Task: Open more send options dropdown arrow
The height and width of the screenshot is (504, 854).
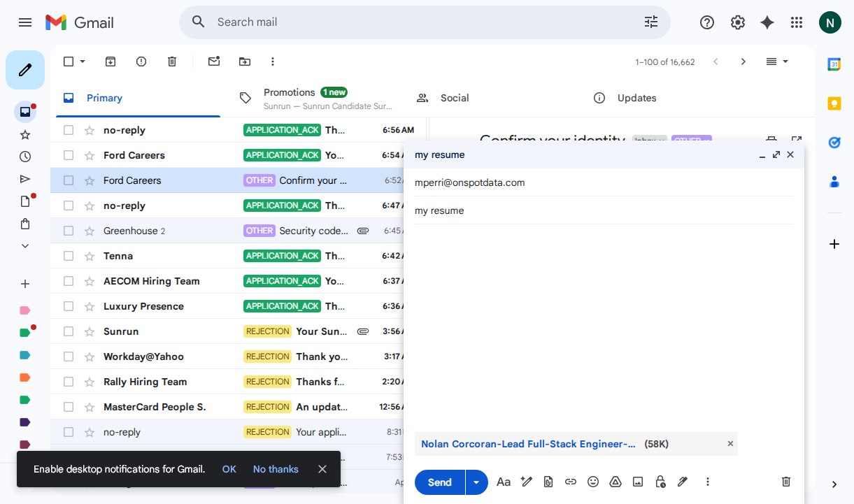Action: point(477,482)
